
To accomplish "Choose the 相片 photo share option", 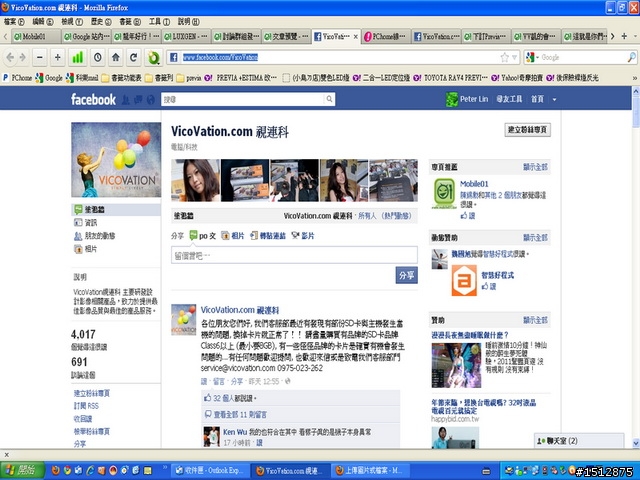I will pos(233,236).
